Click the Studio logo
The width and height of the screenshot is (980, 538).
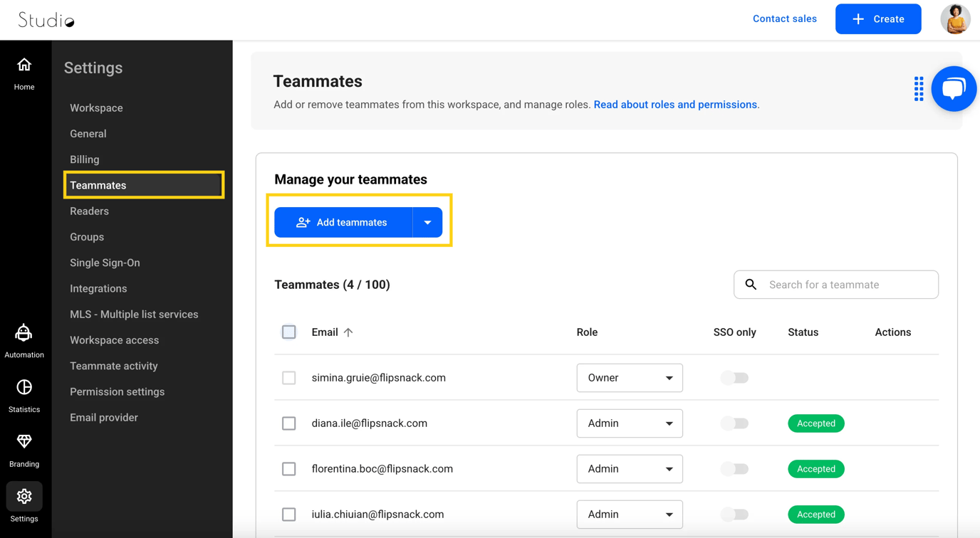[x=46, y=20]
